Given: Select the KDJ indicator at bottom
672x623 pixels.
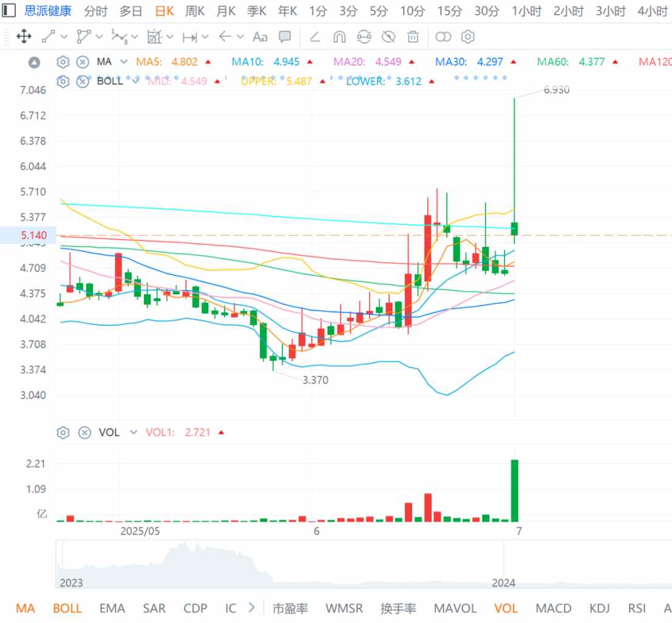Looking at the screenshot, I should click(599, 608).
